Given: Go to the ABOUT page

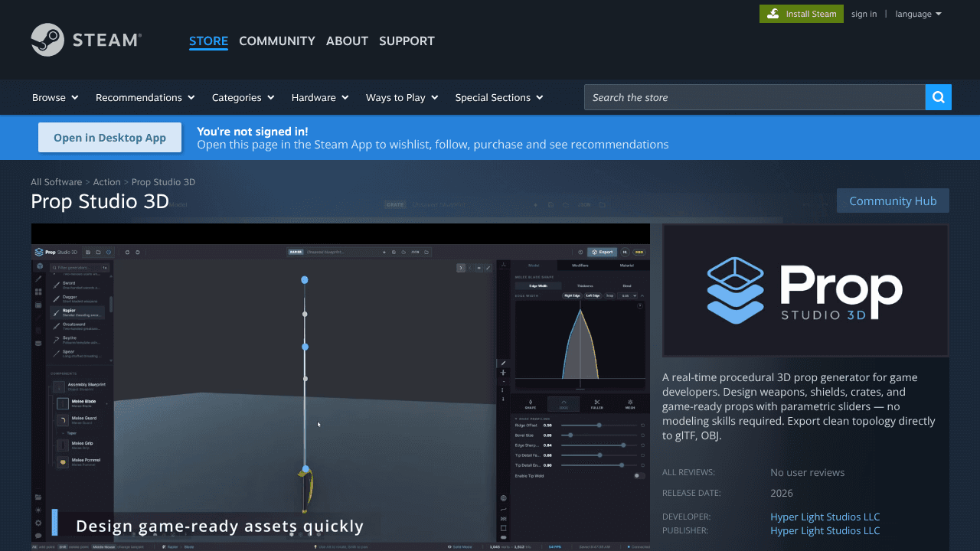Looking at the screenshot, I should pyautogui.click(x=347, y=41).
